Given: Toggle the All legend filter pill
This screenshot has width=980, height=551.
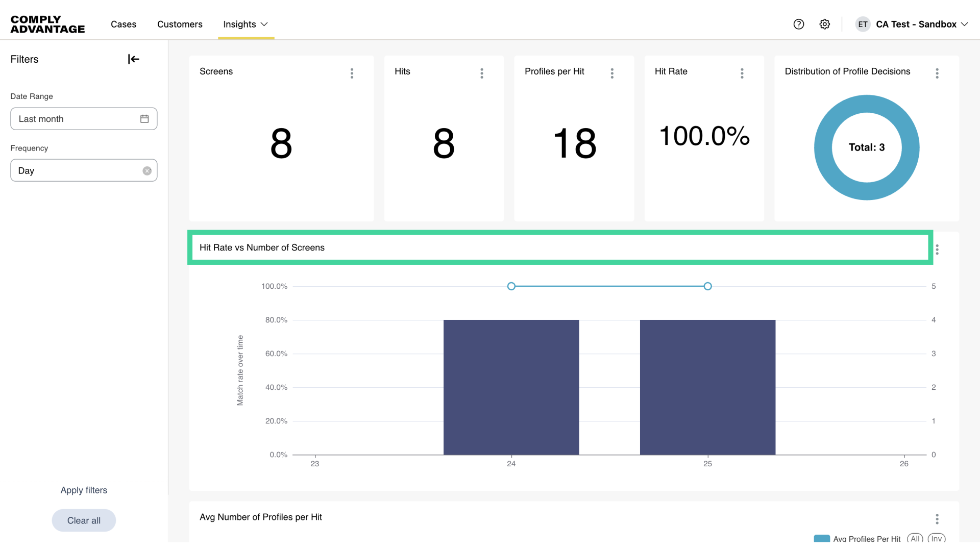Looking at the screenshot, I should pos(915,539).
